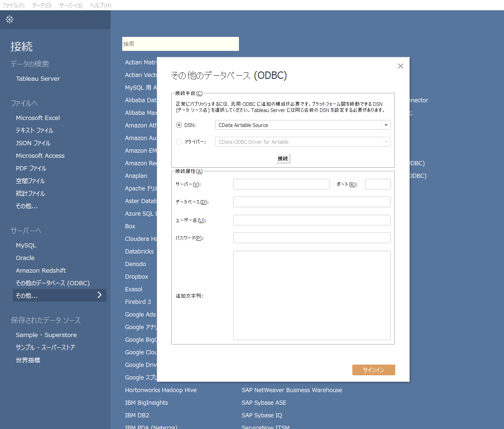Choose テキスト ファイル connection

pos(35,131)
